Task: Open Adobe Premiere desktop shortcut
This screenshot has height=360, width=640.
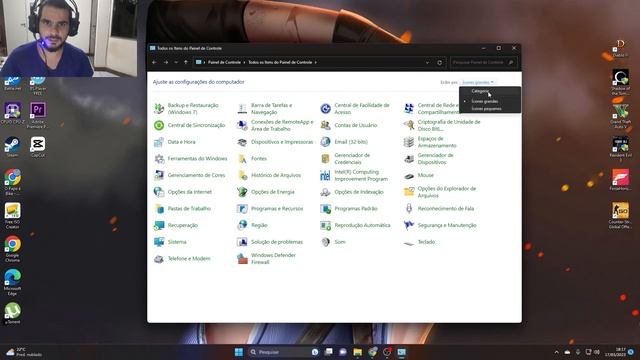Action: pyautogui.click(x=38, y=116)
